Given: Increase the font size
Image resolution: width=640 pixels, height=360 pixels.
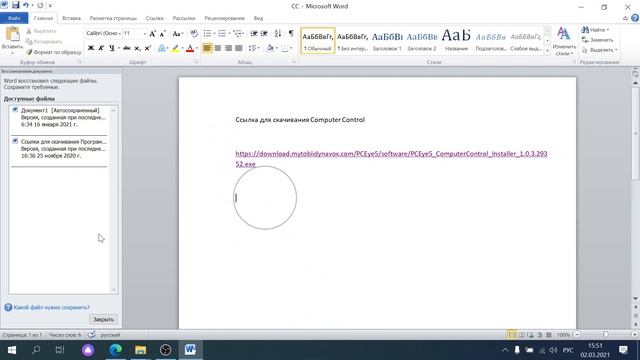Looking at the screenshot, I should click(x=152, y=34).
